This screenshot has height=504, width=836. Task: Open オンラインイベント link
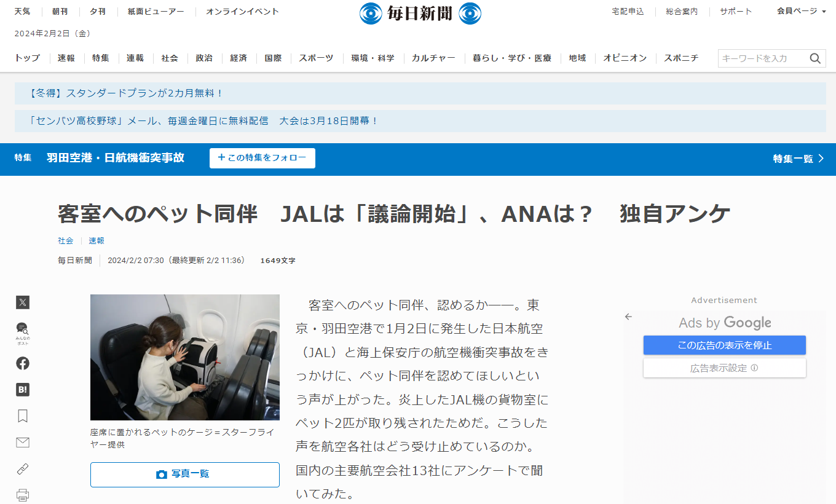click(x=242, y=11)
